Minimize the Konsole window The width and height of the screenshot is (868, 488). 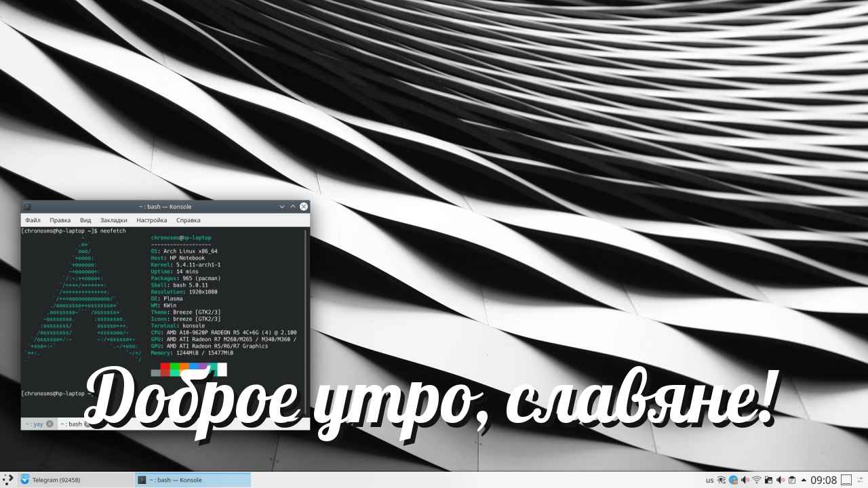click(282, 206)
